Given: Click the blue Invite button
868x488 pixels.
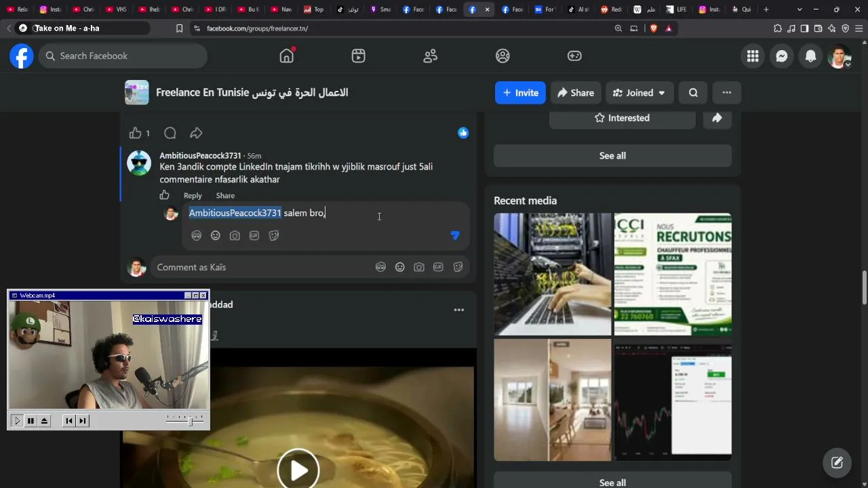Looking at the screenshot, I should tap(520, 93).
